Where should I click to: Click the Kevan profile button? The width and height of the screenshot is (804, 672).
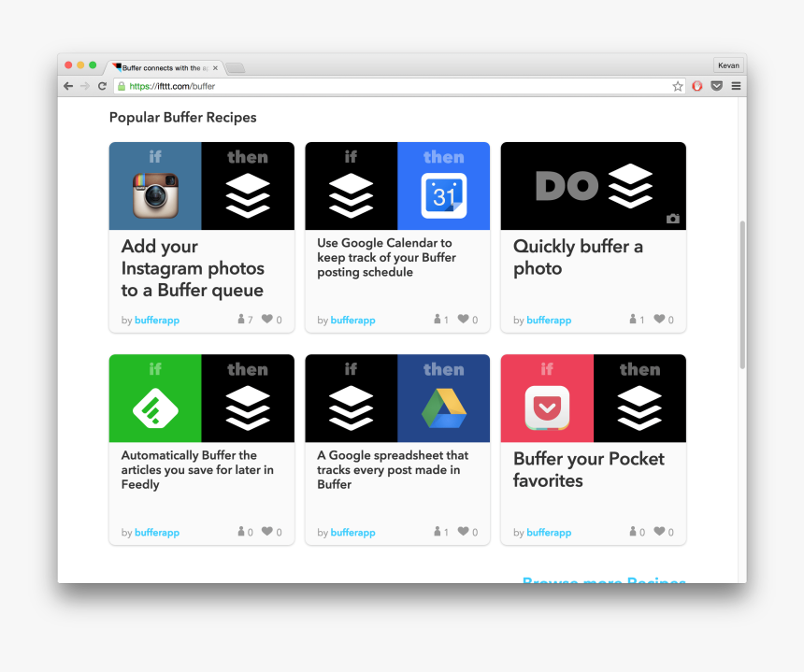(728, 65)
